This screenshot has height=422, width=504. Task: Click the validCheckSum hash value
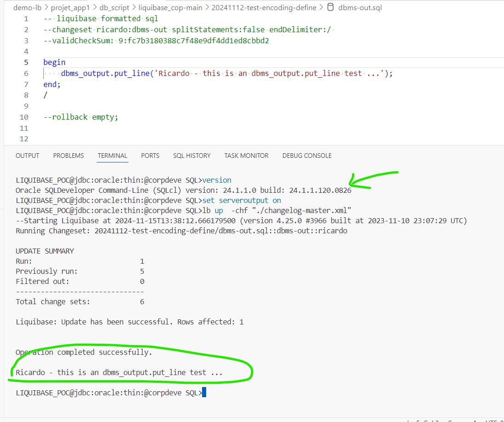point(194,40)
